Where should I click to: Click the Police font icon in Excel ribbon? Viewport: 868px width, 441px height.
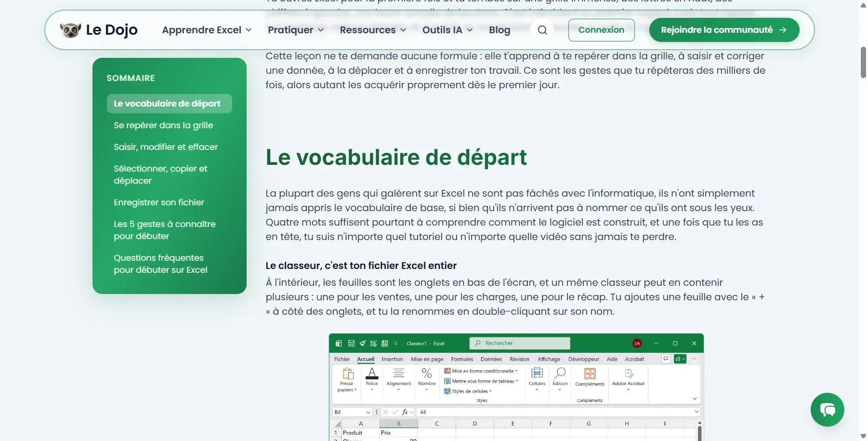pos(372,374)
